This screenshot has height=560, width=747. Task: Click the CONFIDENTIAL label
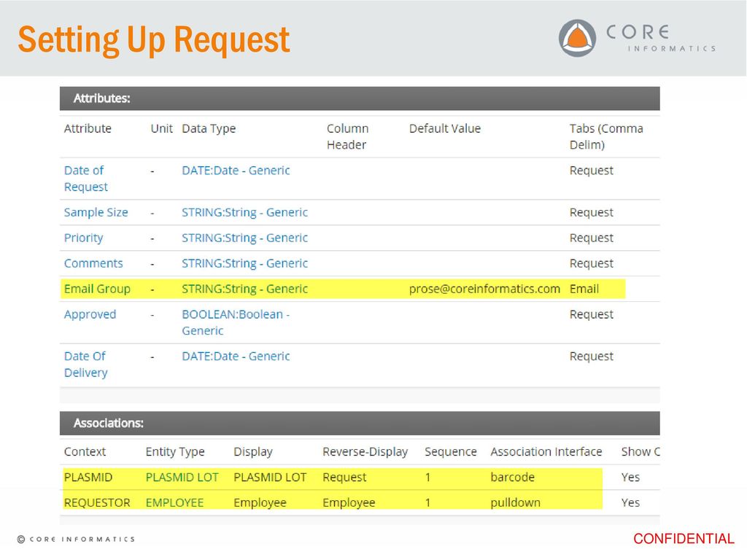click(684, 539)
